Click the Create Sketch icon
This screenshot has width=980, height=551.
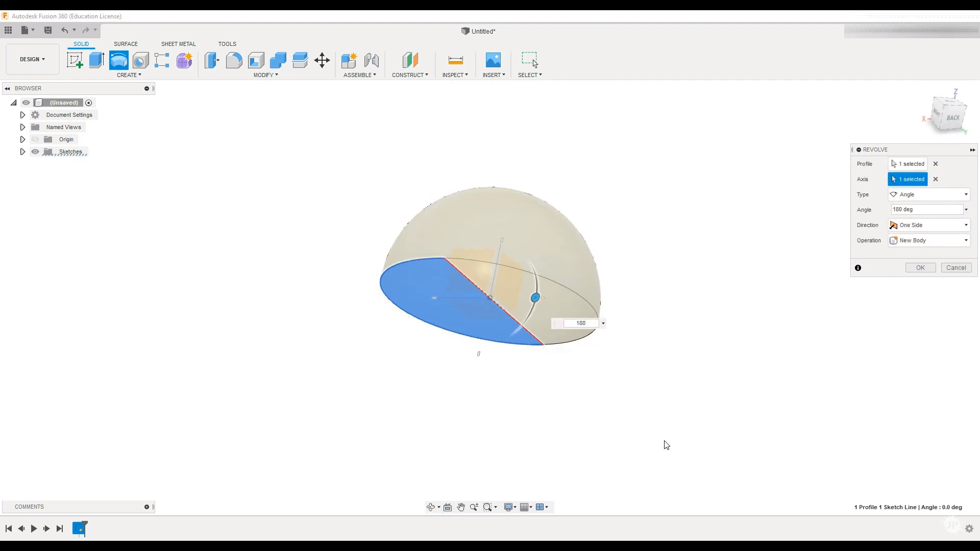point(75,60)
